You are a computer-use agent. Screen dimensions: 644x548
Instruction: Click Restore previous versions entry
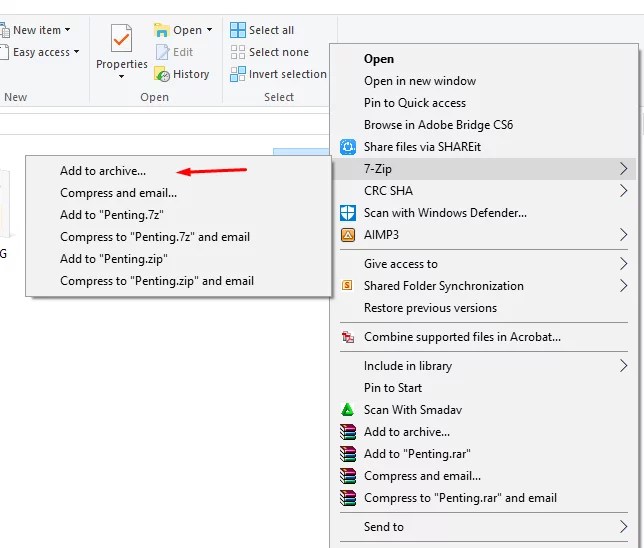pos(430,308)
